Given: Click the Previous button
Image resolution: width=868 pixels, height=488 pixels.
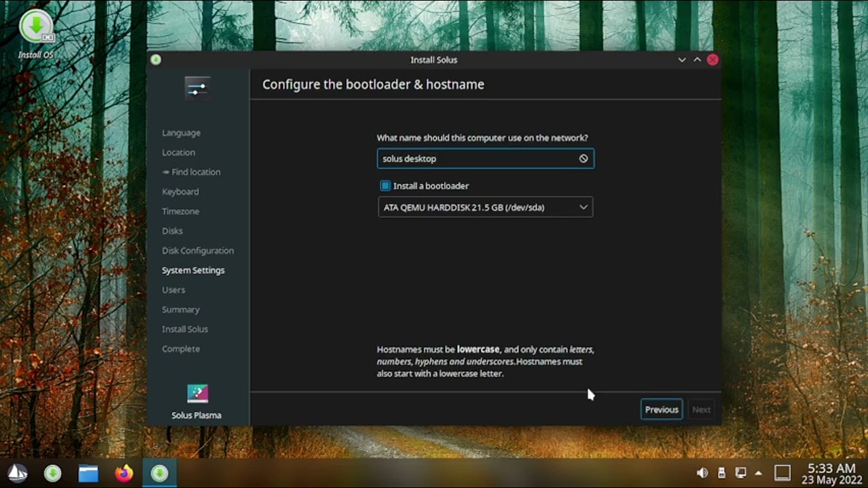Looking at the screenshot, I should coord(662,409).
